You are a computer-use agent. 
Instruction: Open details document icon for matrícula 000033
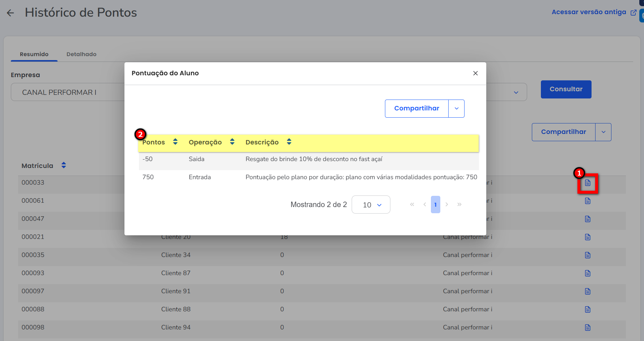coord(588,183)
